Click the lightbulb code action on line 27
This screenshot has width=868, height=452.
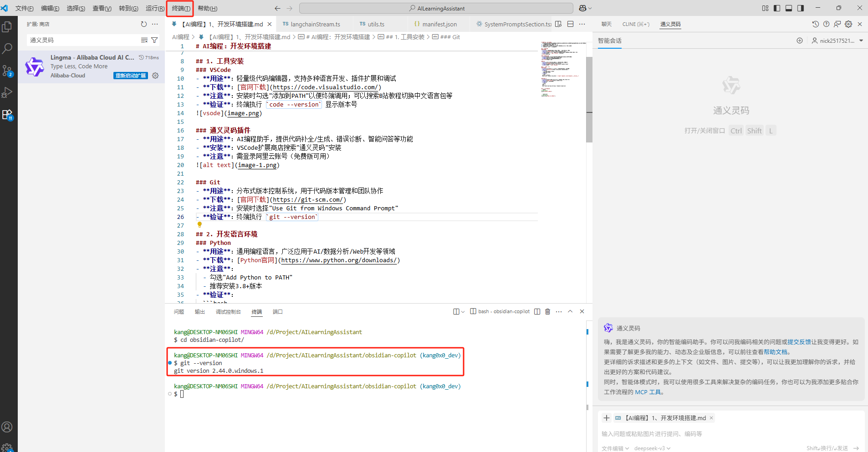pos(199,224)
